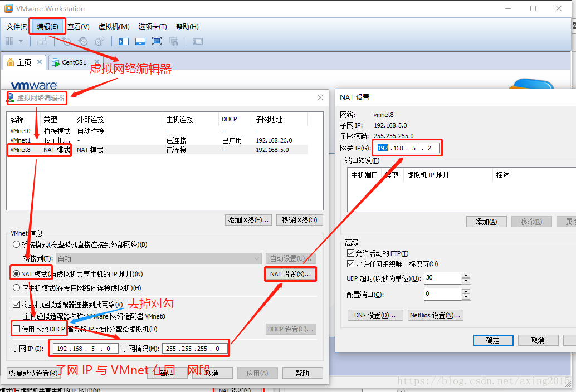Open the 查看(V) menu
The height and width of the screenshot is (392, 576).
coord(78,26)
